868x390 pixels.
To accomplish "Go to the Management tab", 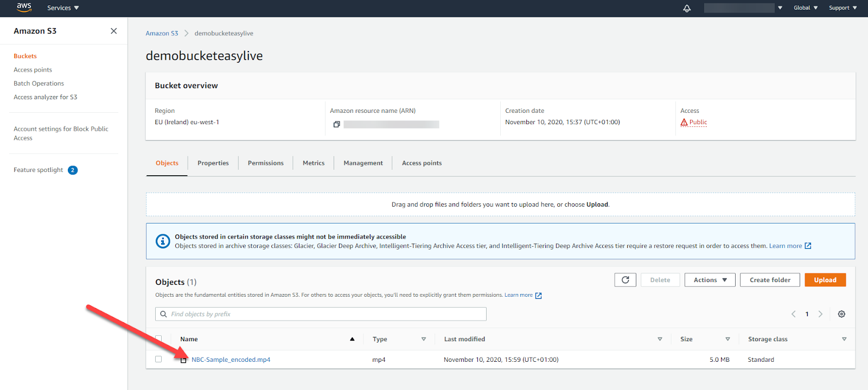I will [363, 163].
